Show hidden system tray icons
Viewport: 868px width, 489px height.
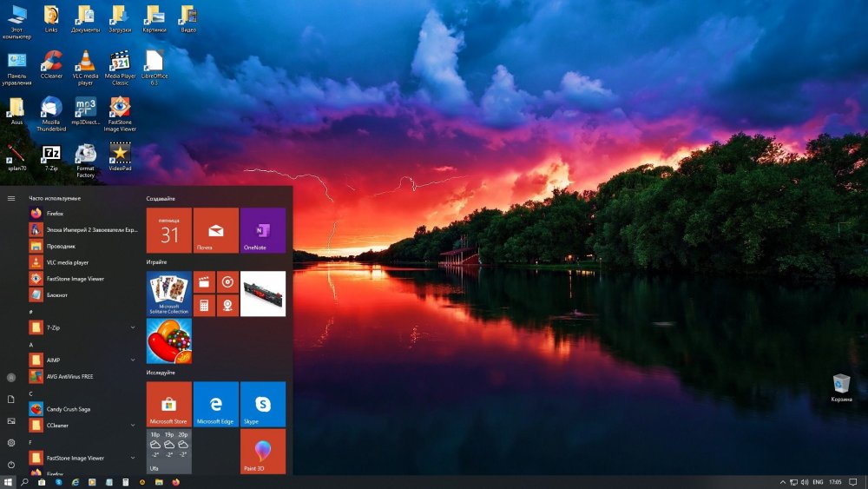(x=782, y=482)
